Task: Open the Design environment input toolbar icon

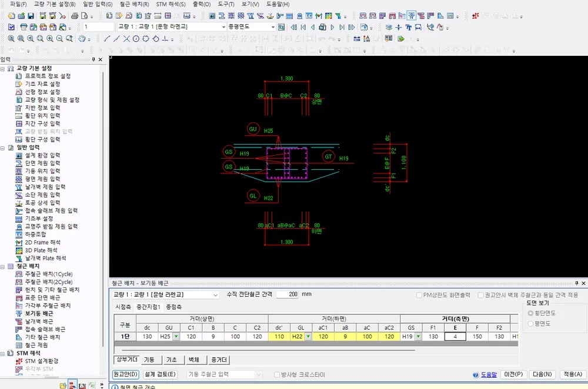Action: (212, 16)
